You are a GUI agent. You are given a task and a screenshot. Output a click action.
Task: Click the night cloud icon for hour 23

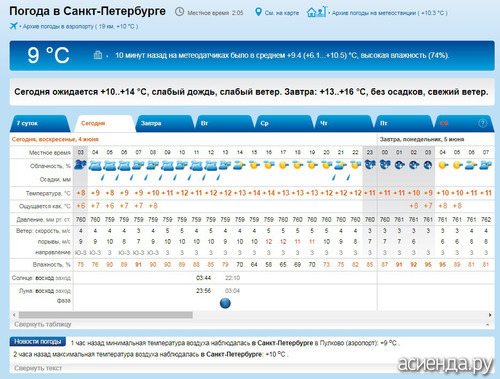coord(370,165)
